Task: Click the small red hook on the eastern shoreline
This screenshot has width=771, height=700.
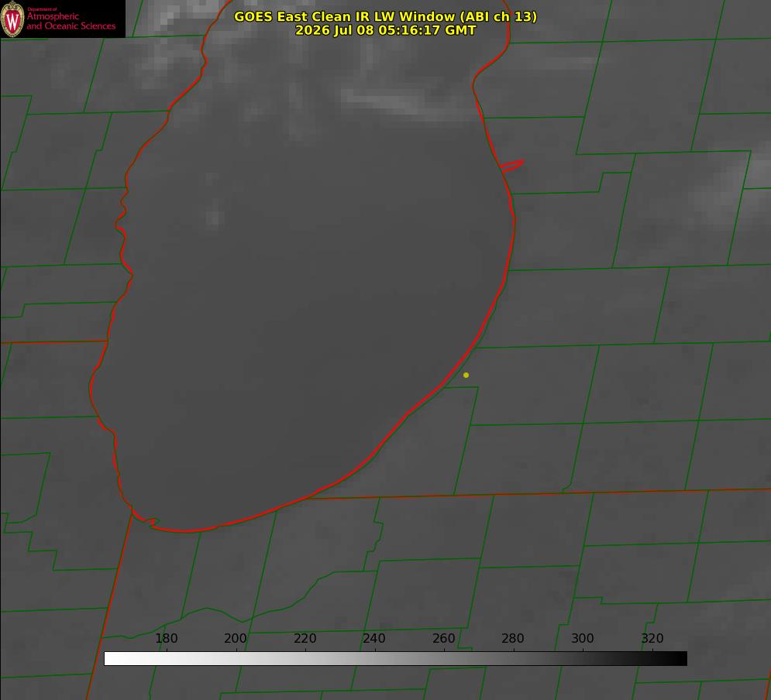Action: click(x=511, y=166)
